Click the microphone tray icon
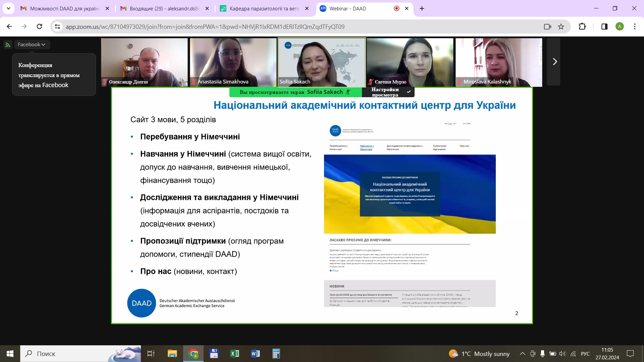 point(542,354)
